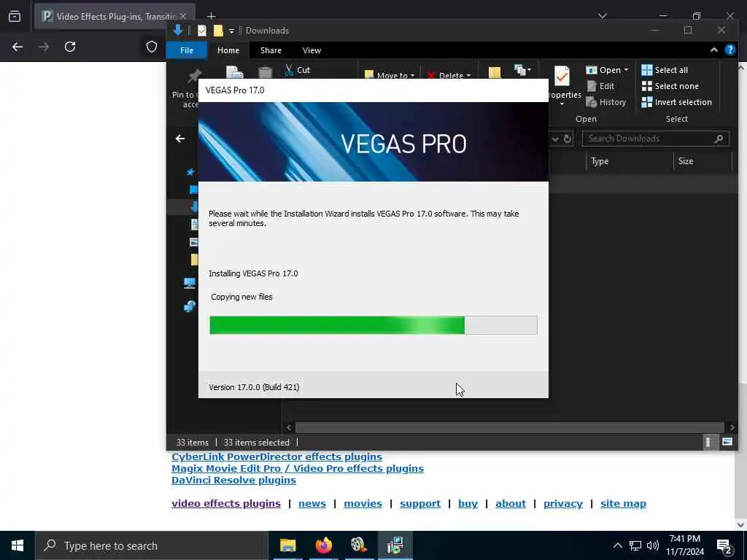Viewport: 747px width, 560px height.
Task: Reload the page in Firefox
Action: click(70, 47)
